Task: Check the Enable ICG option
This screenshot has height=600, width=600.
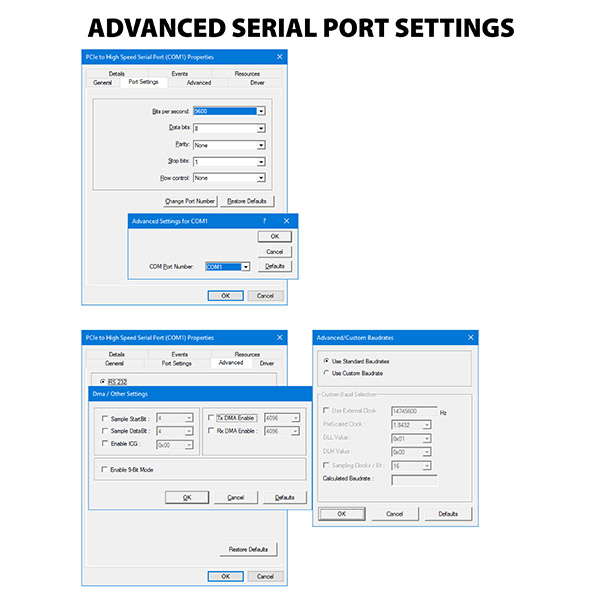Action: tap(105, 443)
